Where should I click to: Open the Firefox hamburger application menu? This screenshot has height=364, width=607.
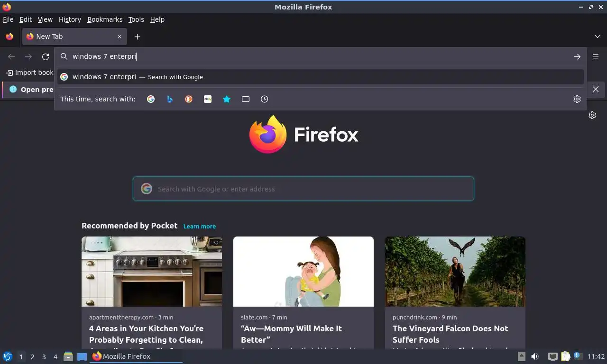click(596, 56)
